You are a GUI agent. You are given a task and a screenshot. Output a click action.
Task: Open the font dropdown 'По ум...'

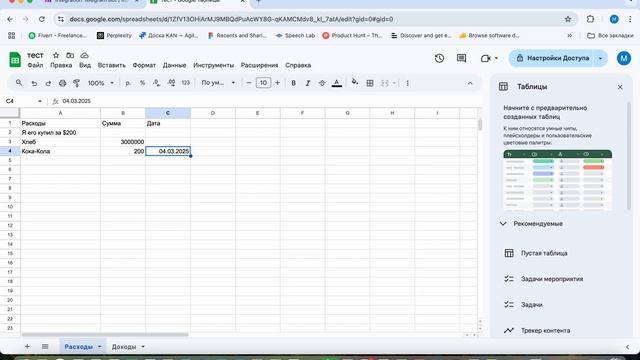[218, 83]
